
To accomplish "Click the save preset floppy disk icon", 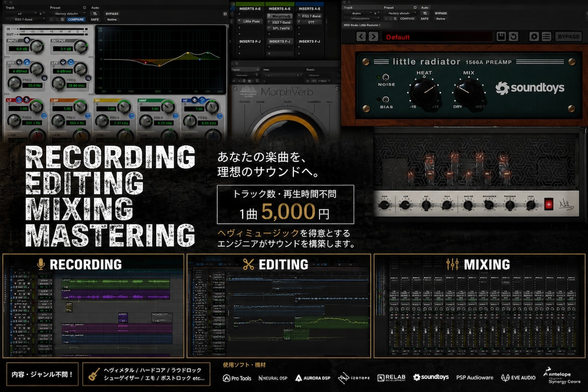I will [x=501, y=37].
